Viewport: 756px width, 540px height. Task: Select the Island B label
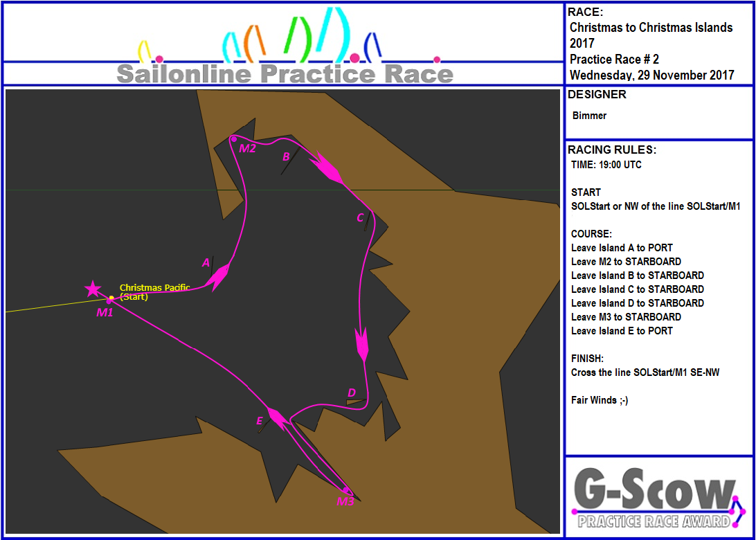coord(285,157)
